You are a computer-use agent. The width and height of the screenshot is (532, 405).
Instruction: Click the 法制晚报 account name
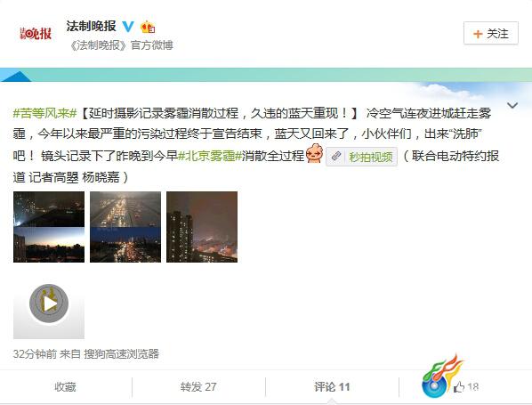(92, 26)
